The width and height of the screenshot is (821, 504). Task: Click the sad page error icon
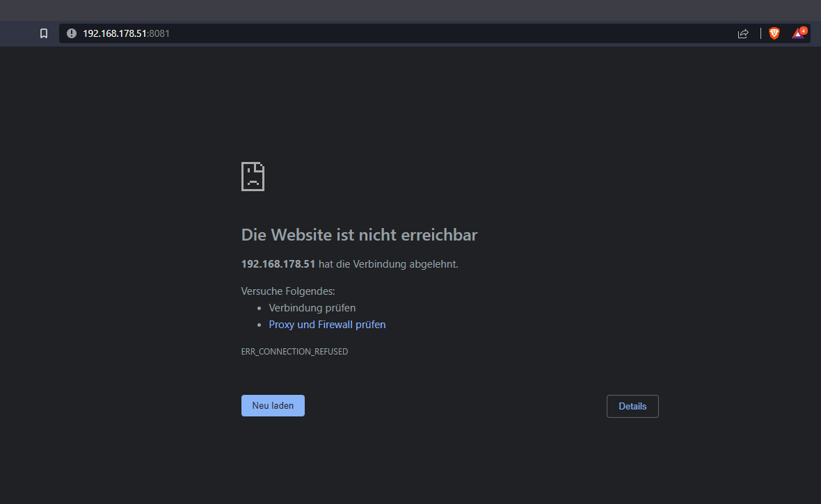coord(253,177)
